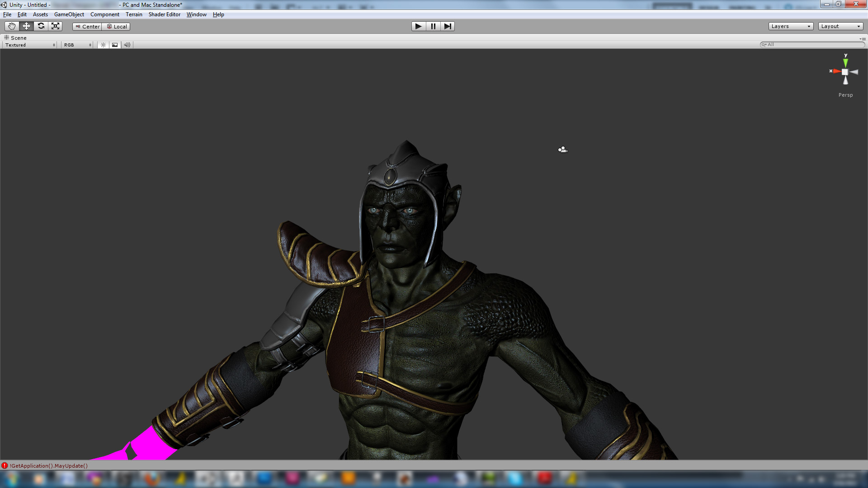This screenshot has height=488, width=868.
Task: Open the Assets menu
Action: pos(40,14)
